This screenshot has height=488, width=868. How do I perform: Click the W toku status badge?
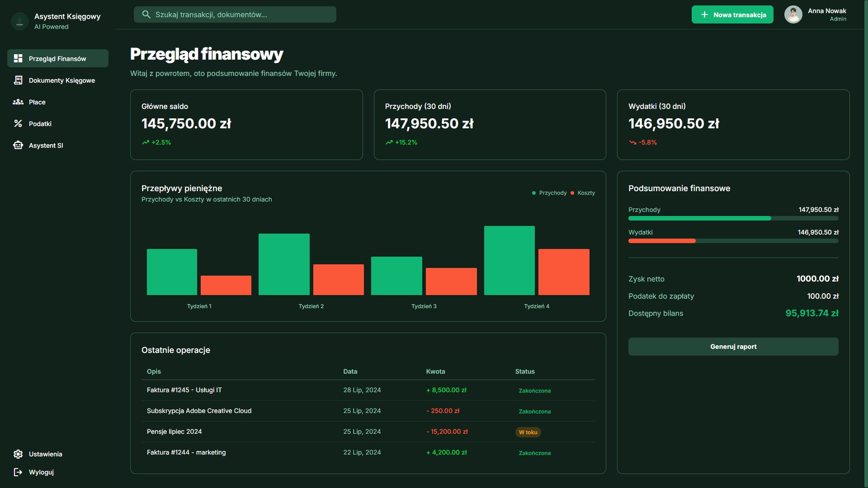coord(528,432)
